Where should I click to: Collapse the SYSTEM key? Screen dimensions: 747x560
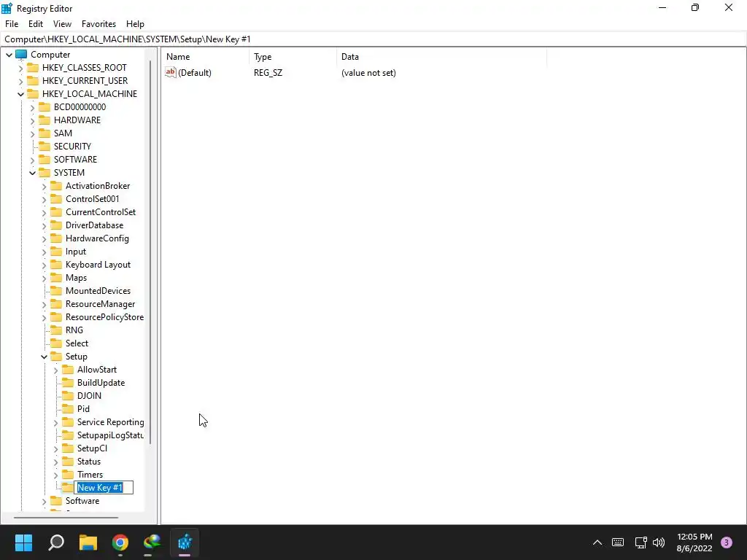[x=32, y=173]
